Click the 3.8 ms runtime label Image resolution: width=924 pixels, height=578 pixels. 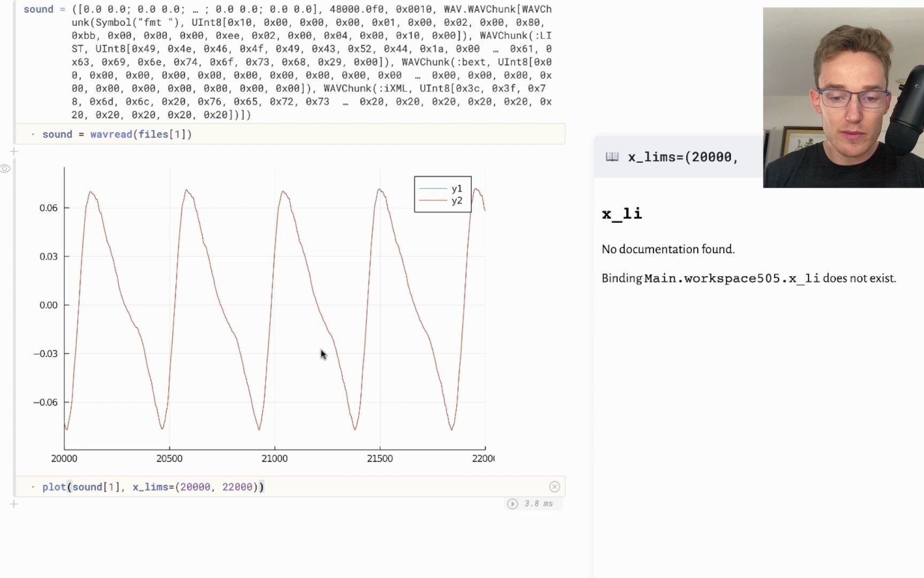[x=538, y=504]
